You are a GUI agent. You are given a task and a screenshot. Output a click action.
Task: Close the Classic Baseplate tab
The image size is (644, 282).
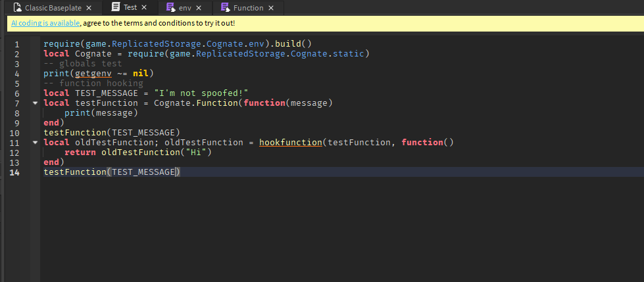[89, 8]
